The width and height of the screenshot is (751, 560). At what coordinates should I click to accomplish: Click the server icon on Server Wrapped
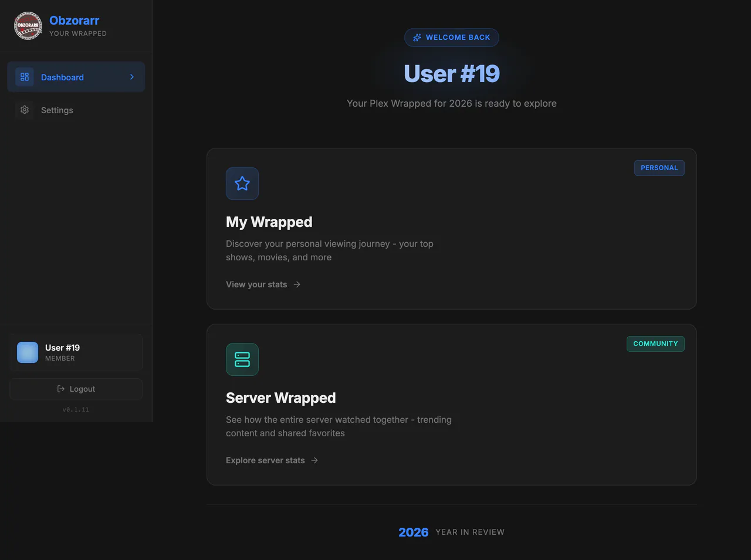[242, 359]
